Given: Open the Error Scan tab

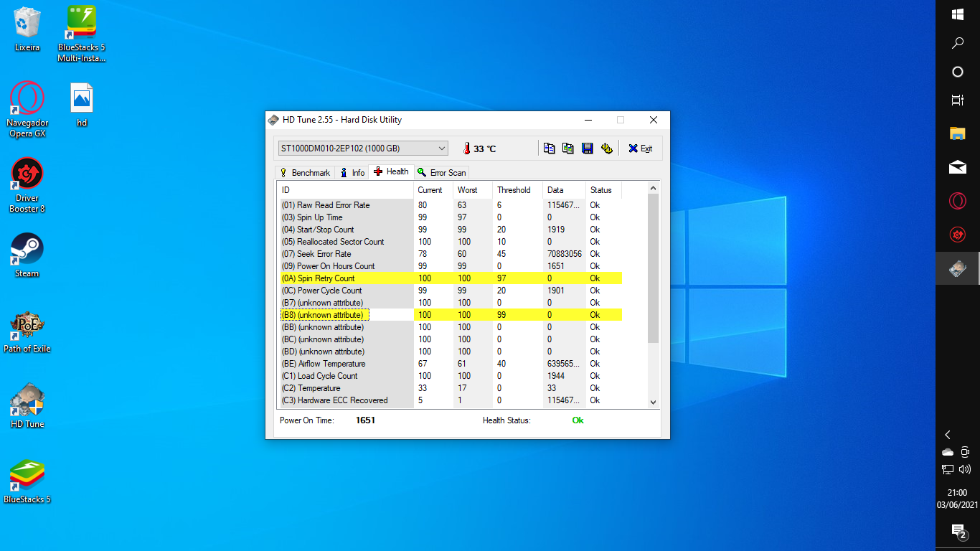Looking at the screenshot, I should pyautogui.click(x=441, y=172).
